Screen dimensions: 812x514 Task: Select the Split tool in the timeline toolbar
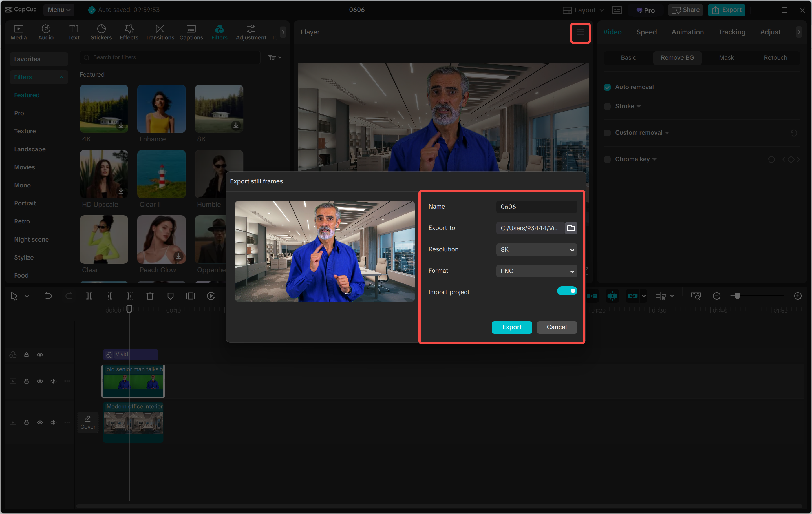click(89, 296)
